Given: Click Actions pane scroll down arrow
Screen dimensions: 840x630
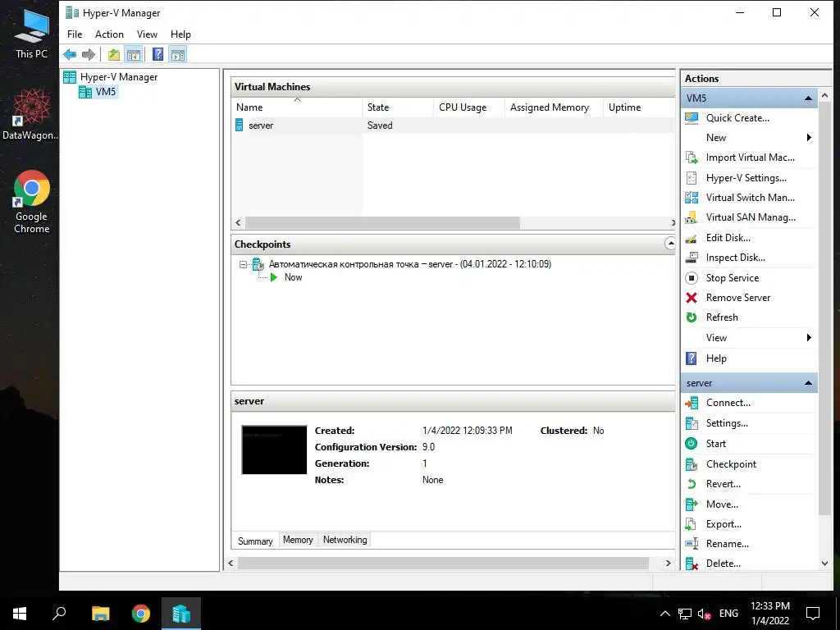Looking at the screenshot, I should (825, 564).
